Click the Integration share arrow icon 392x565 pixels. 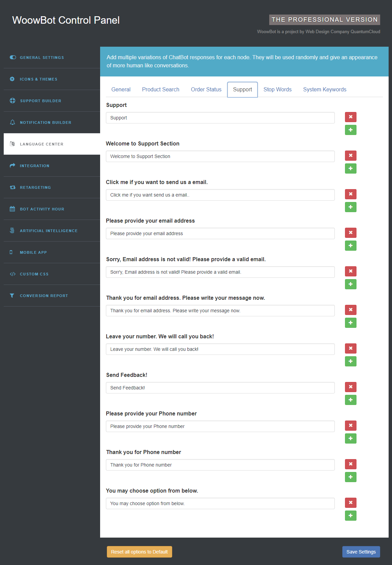tap(13, 165)
